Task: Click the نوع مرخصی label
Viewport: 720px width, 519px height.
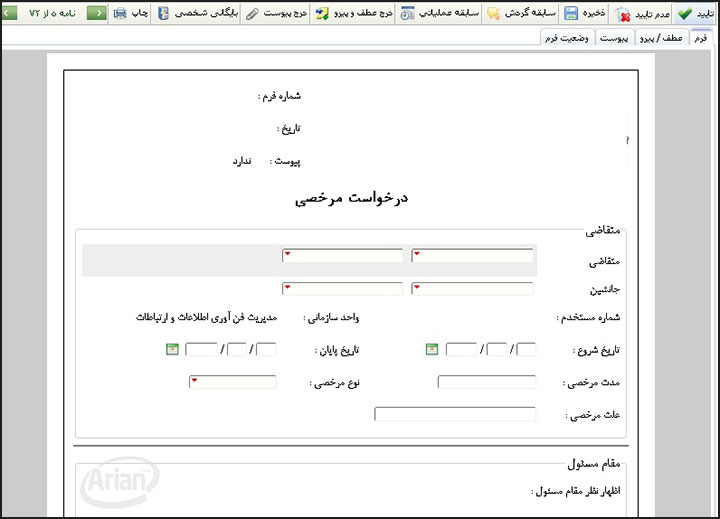Action: 335,382
